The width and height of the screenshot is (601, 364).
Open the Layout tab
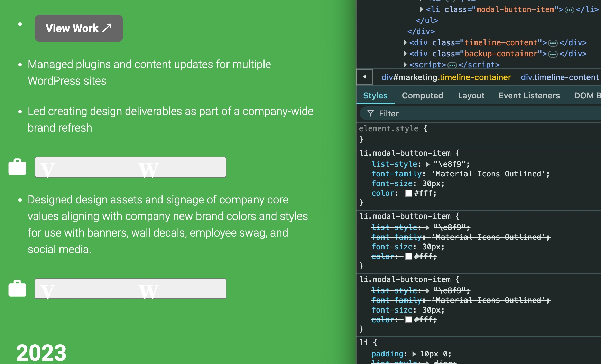click(471, 96)
